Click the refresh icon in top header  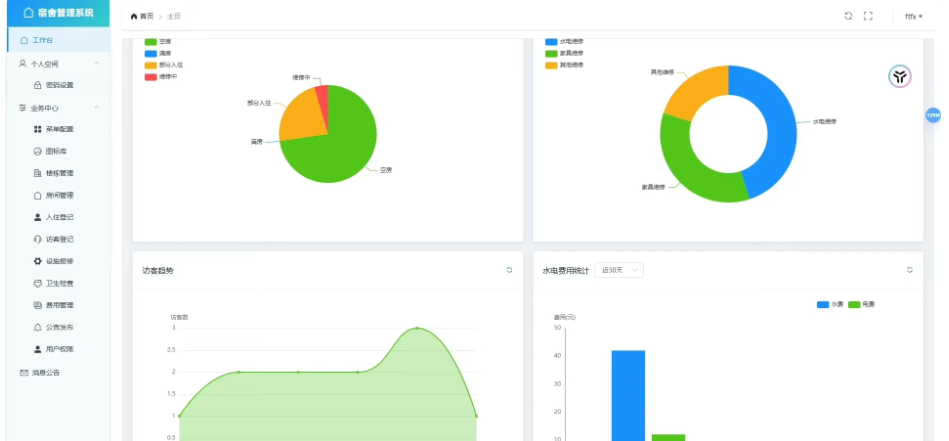[848, 16]
